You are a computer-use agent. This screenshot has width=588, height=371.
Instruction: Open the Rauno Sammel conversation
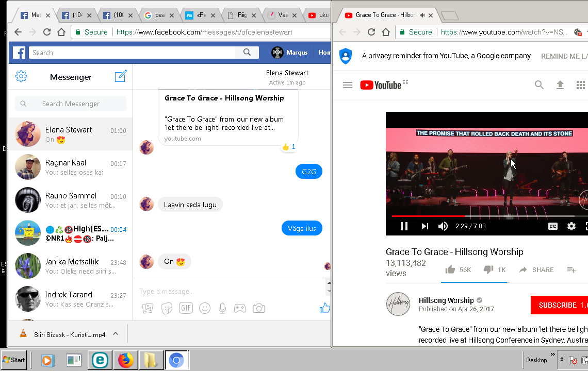tap(71, 200)
